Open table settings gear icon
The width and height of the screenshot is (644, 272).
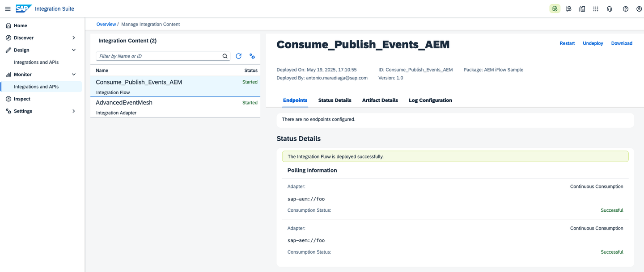coord(252,56)
